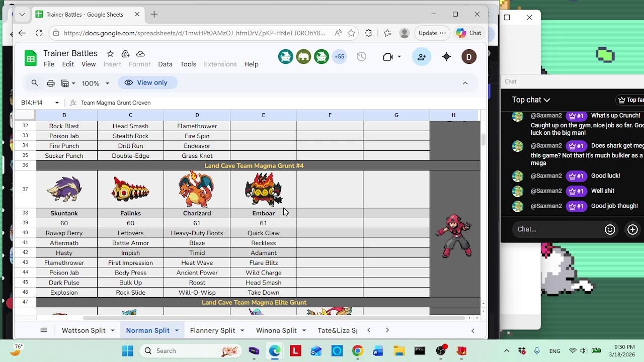Reload the page in browser

coord(39,33)
